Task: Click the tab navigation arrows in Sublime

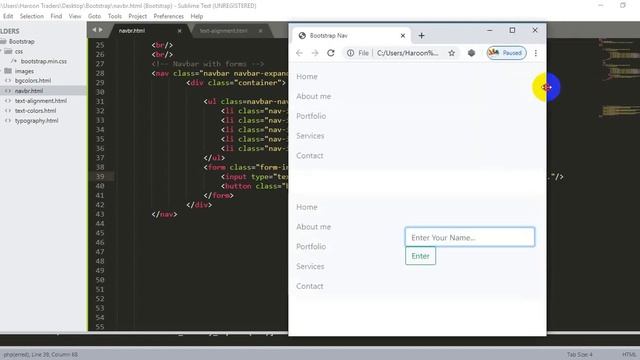Action: tap(97, 30)
